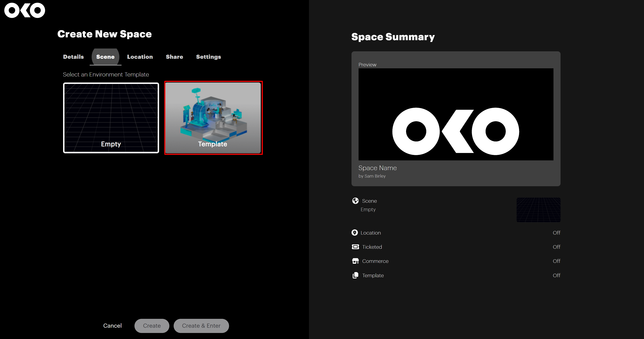The height and width of the screenshot is (339, 644).
Task: Click the Cancel button
Action: [x=112, y=326]
